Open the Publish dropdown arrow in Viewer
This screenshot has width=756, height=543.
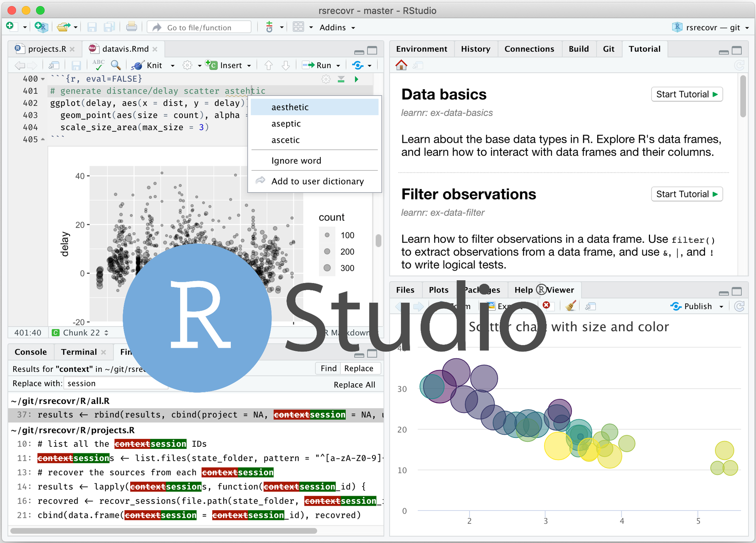coord(721,307)
